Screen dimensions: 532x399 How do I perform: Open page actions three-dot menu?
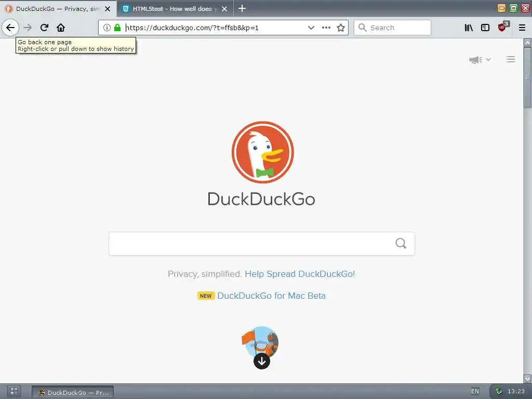[x=326, y=28]
